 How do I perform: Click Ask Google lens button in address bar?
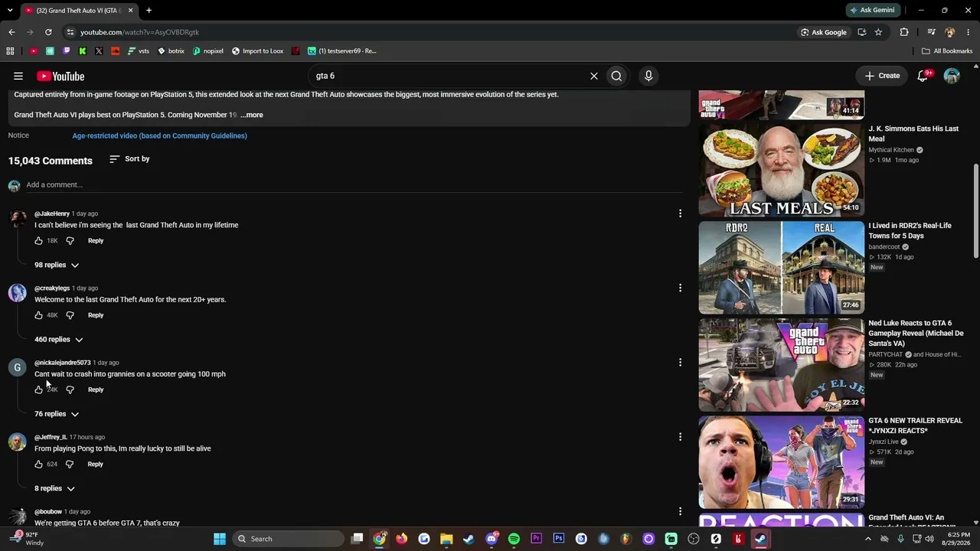[x=824, y=32]
